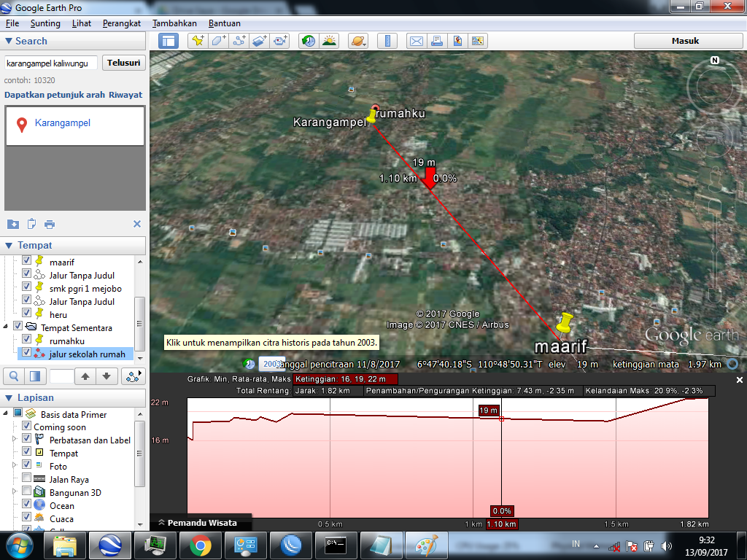The height and width of the screenshot is (560, 747).
Task: Disable the Ocean layer
Action: [27, 504]
